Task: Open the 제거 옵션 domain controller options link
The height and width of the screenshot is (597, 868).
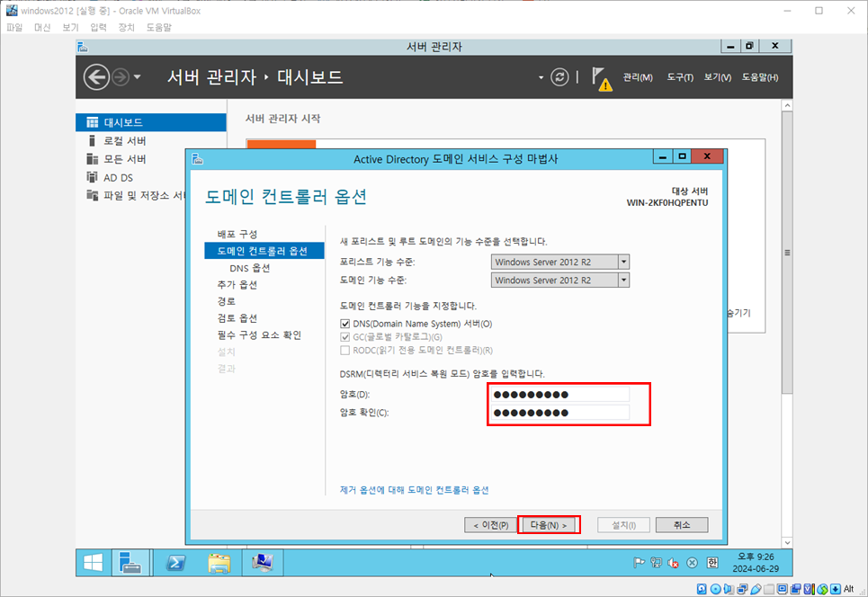Action: tap(414, 490)
